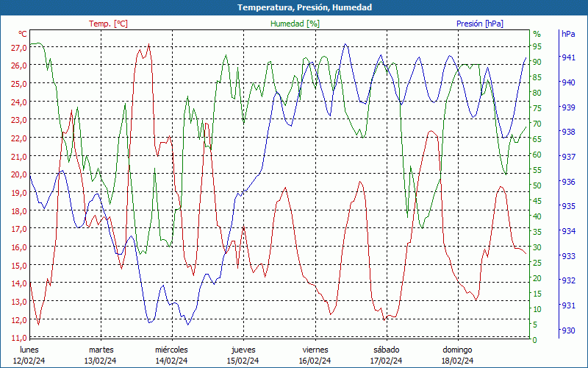Click the 90 humidity axis value
This screenshot has width=588, height=368.
[x=537, y=62]
